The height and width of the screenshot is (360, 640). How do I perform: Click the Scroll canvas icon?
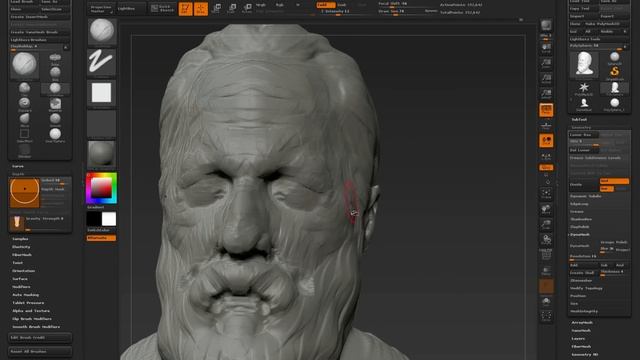(546, 49)
